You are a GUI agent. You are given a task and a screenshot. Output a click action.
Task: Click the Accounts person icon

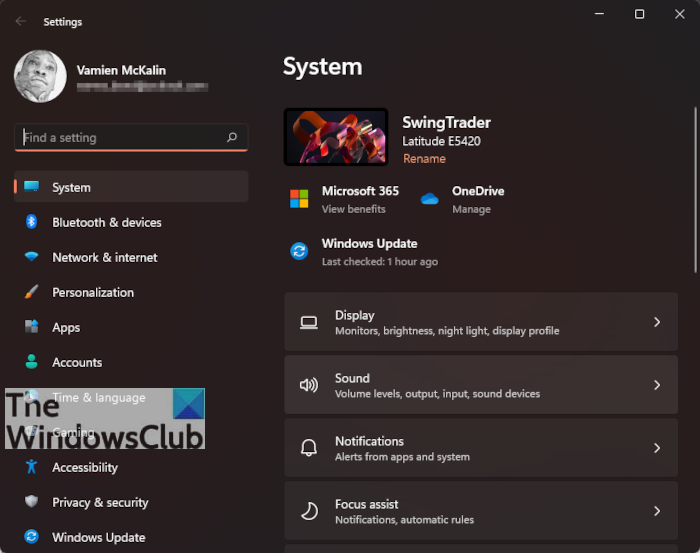(x=32, y=362)
